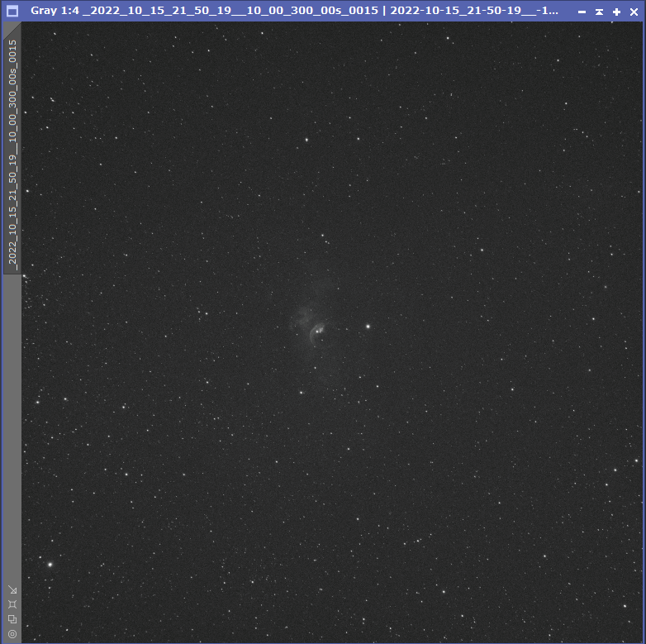This screenshot has width=646, height=644.
Task: Click the isolated star near top center
Action: pos(306,139)
